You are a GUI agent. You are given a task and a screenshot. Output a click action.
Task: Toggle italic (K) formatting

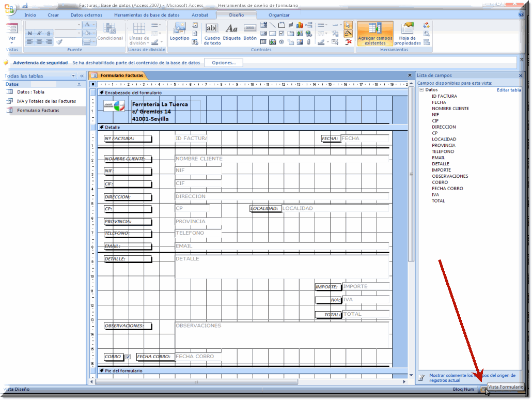[x=39, y=34]
